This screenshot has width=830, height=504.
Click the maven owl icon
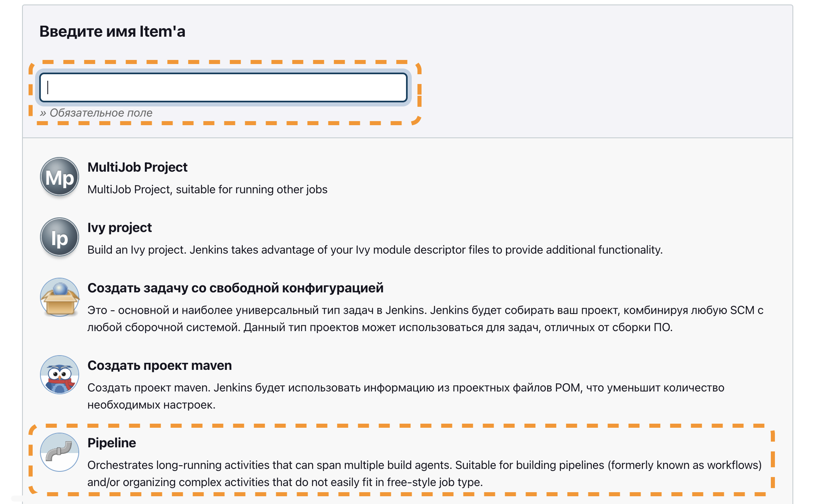click(60, 375)
